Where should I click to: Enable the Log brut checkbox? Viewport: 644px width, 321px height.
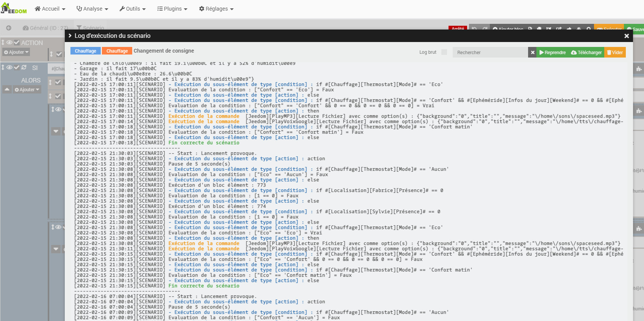[x=444, y=52]
